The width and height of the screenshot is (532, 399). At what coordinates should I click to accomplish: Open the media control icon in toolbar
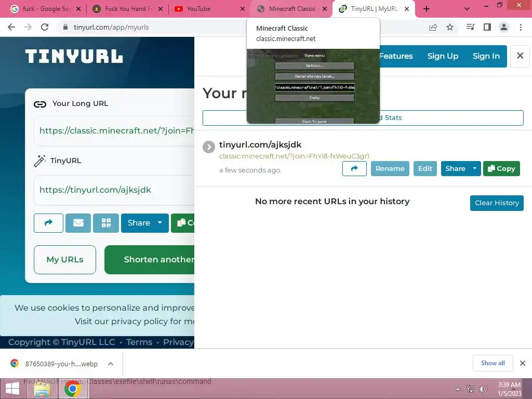pos(470,27)
